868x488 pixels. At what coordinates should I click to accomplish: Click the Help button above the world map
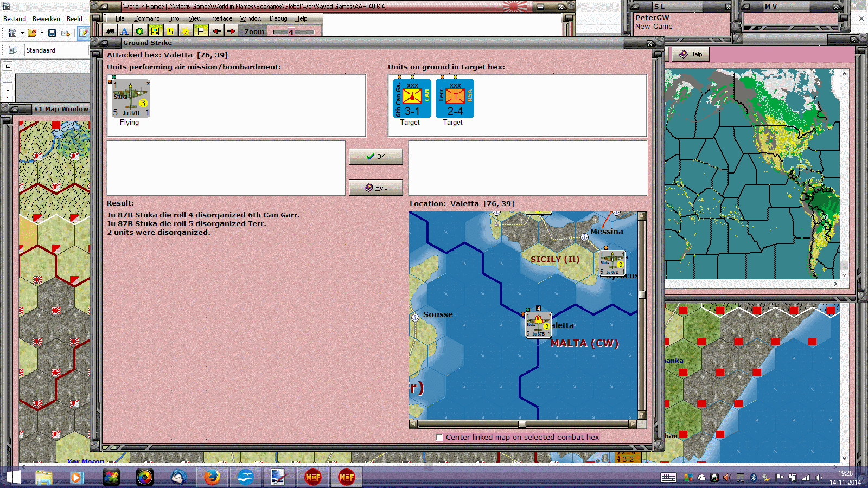[x=691, y=54]
